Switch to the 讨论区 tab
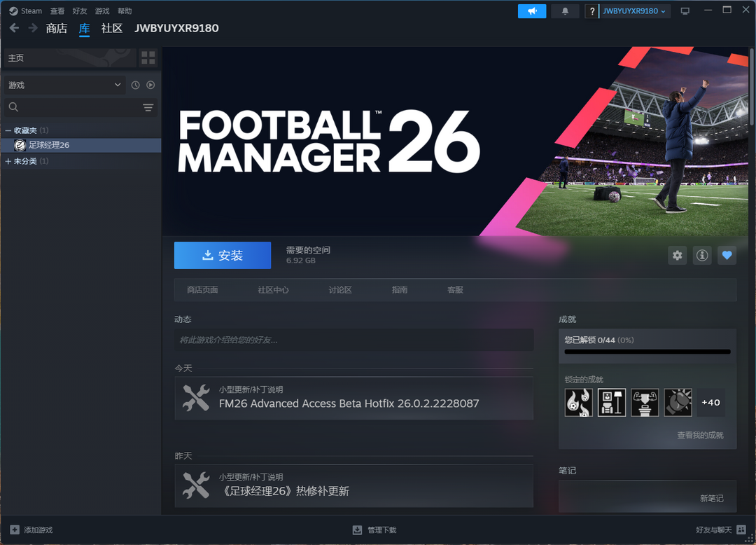The height and width of the screenshot is (545, 756). pos(340,290)
